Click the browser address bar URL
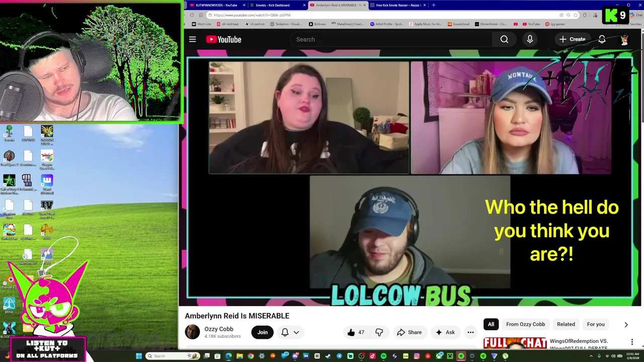The image size is (644, 362). pyautogui.click(x=252, y=15)
